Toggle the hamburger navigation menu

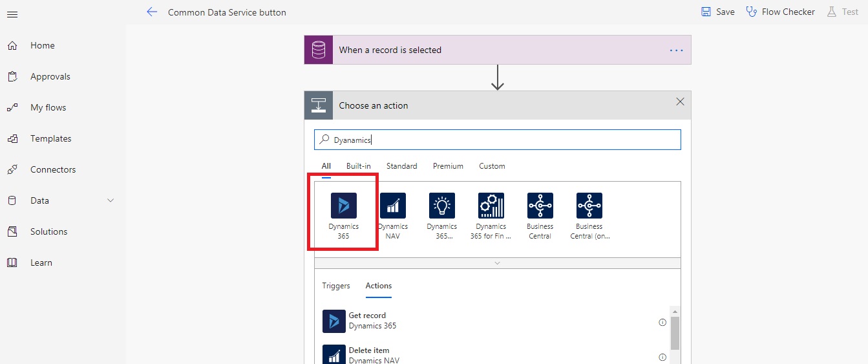[12, 14]
